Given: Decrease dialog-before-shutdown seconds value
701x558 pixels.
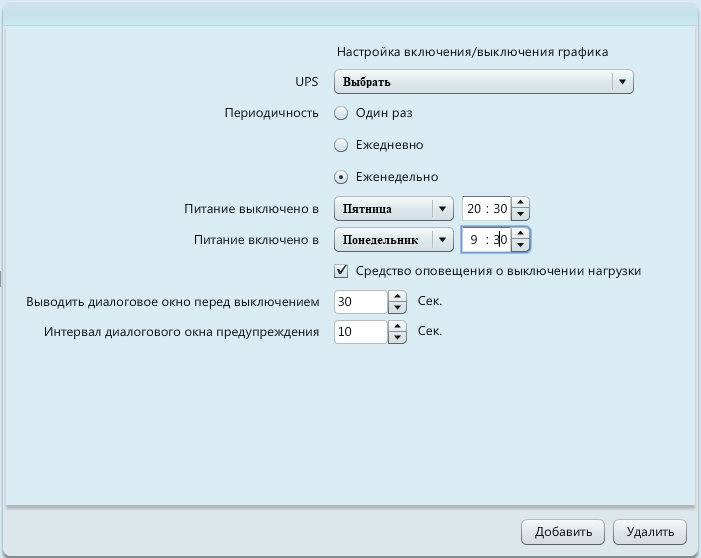Looking at the screenshot, I should click(x=397, y=307).
